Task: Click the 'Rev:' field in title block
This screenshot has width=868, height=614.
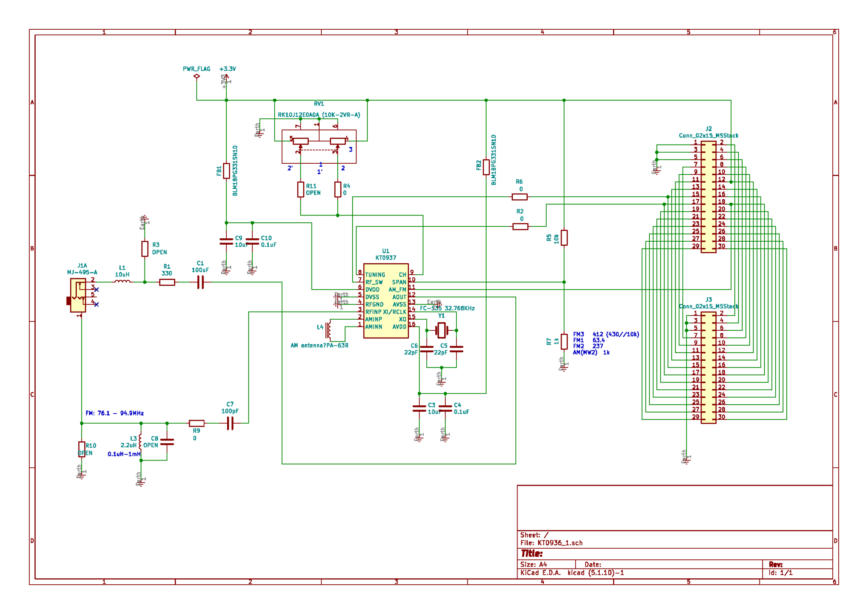Action: [776, 564]
